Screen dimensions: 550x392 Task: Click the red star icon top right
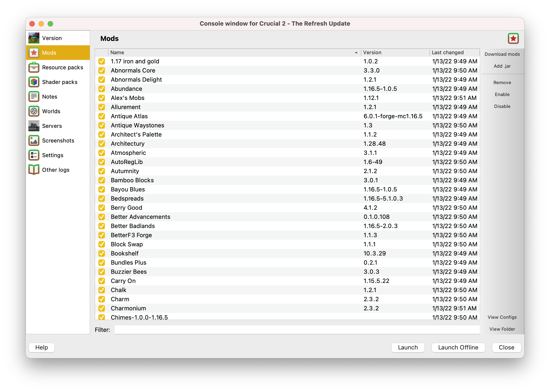513,39
